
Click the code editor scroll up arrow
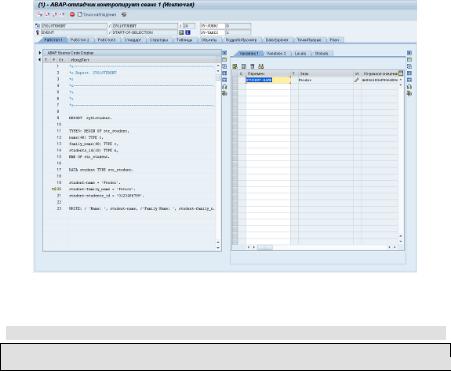pyautogui.click(x=218, y=66)
